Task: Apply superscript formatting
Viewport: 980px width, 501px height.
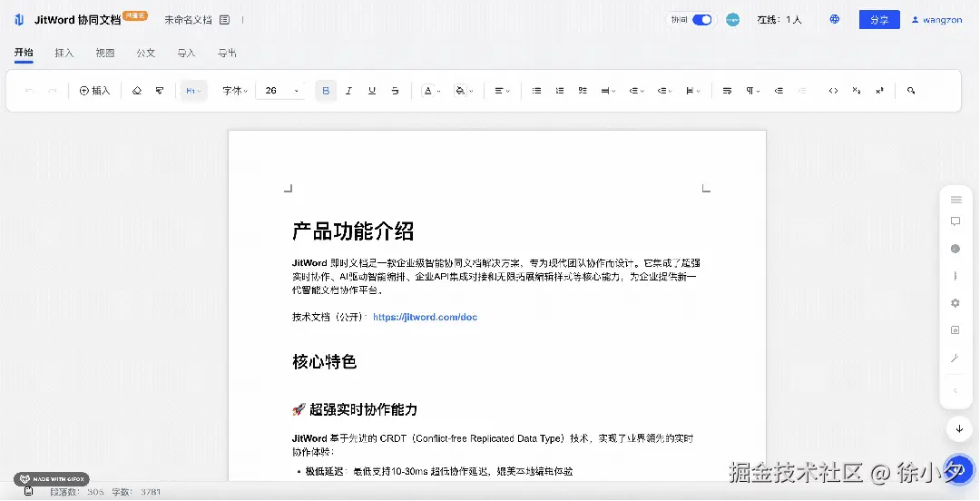Action: coord(879,91)
